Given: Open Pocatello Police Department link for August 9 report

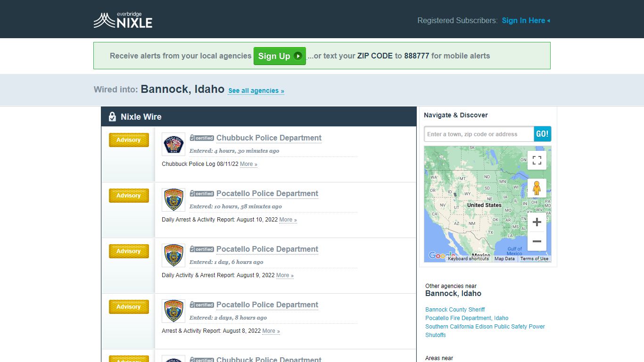Looking at the screenshot, I should pos(267,249).
